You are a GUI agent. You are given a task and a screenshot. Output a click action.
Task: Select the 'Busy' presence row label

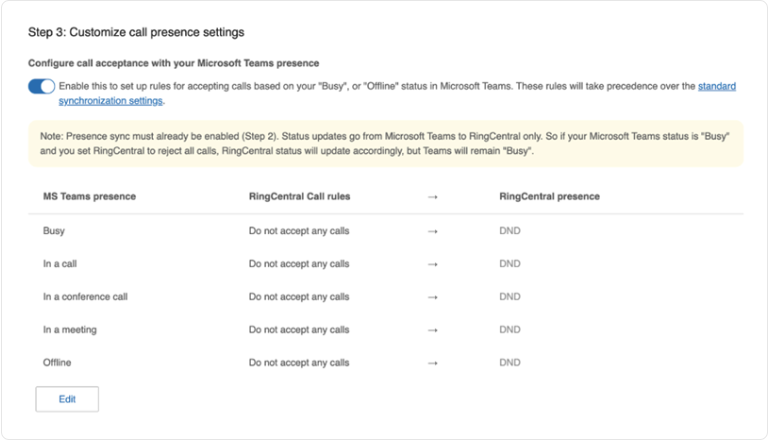[x=54, y=231]
